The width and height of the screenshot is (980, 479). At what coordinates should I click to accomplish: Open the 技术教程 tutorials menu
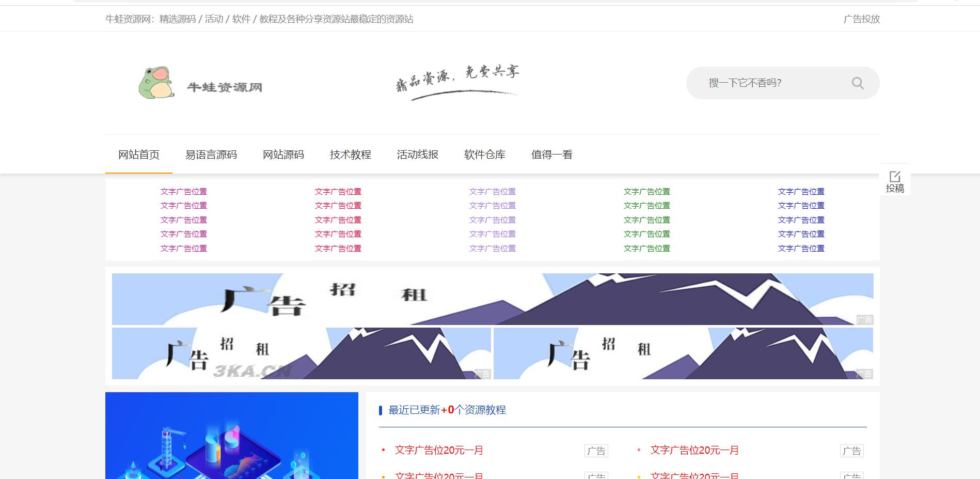click(351, 154)
